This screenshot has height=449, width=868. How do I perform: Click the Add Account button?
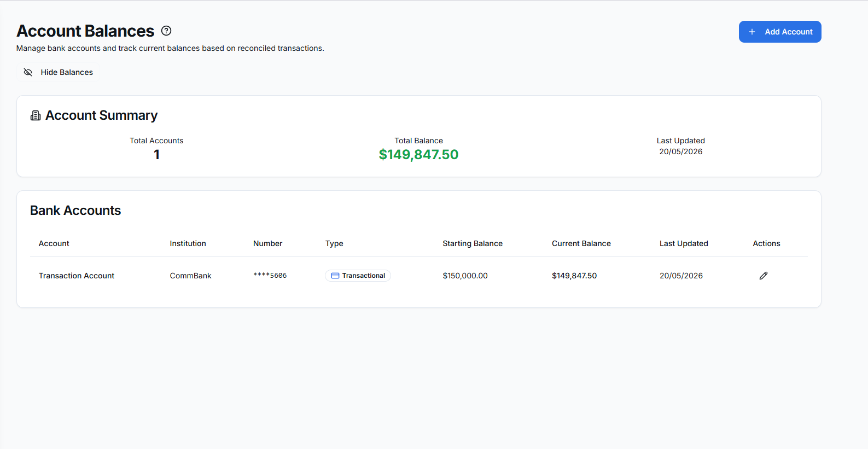(x=780, y=32)
